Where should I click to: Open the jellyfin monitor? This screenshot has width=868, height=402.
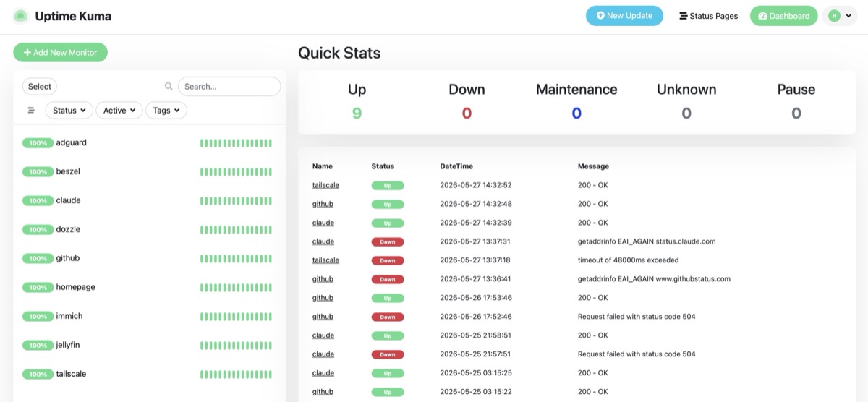pyautogui.click(x=150, y=346)
